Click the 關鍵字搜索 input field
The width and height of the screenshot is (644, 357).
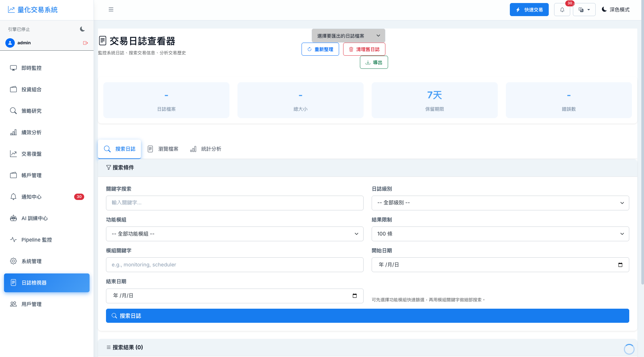[234, 203]
